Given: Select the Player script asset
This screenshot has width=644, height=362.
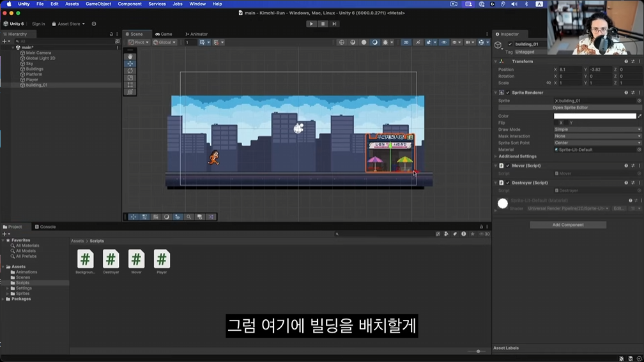Looking at the screenshot, I should [162, 262].
